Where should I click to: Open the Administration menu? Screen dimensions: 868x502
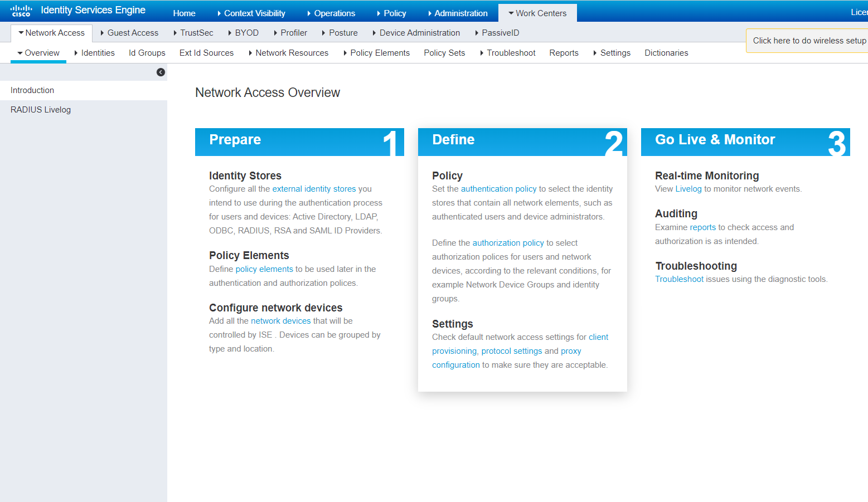tap(459, 13)
